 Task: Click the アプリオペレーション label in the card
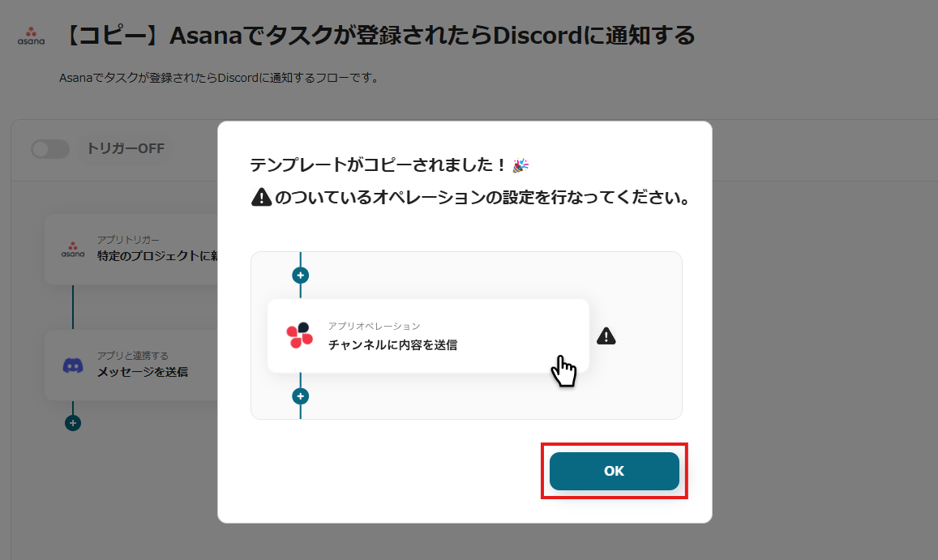pos(374,326)
